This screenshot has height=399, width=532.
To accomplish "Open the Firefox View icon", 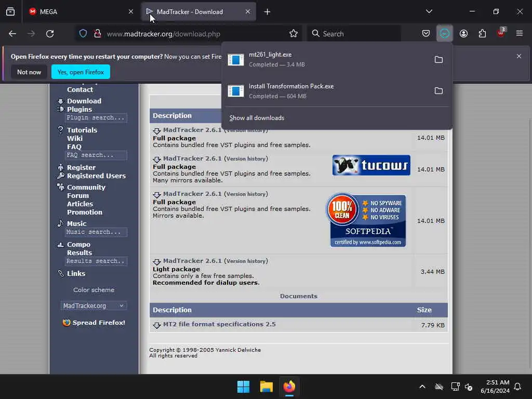I will click(10, 11).
